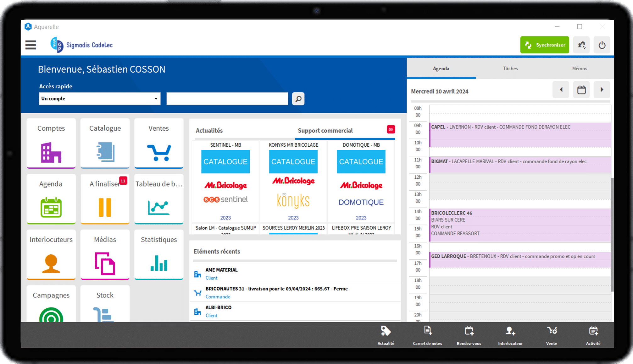The height and width of the screenshot is (364, 633).
Task: Add a new Interlocuteur
Action: click(x=510, y=335)
